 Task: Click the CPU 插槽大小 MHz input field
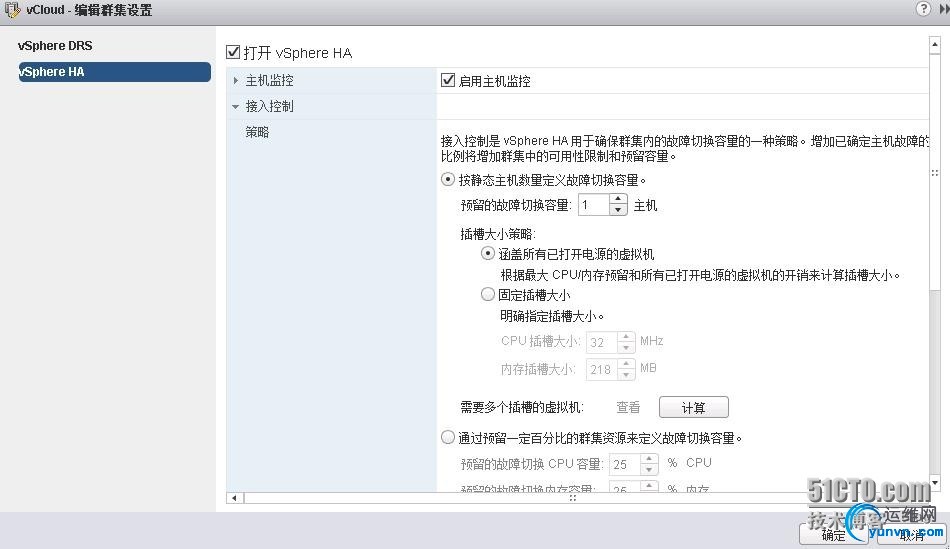(602, 342)
